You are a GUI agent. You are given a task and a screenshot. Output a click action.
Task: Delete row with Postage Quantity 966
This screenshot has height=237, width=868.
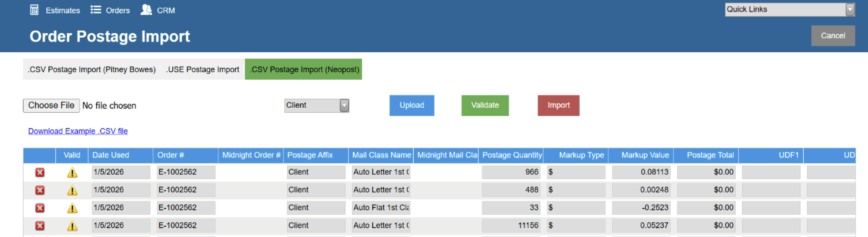(x=40, y=173)
